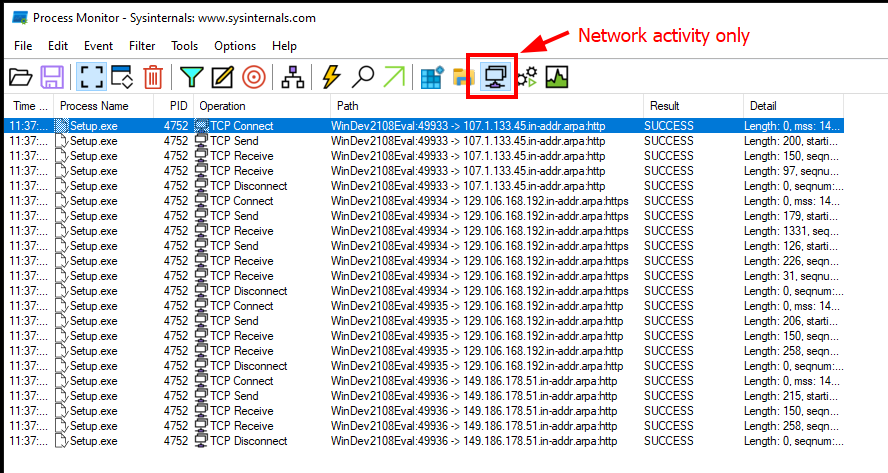Click the Time column header

coord(29,106)
